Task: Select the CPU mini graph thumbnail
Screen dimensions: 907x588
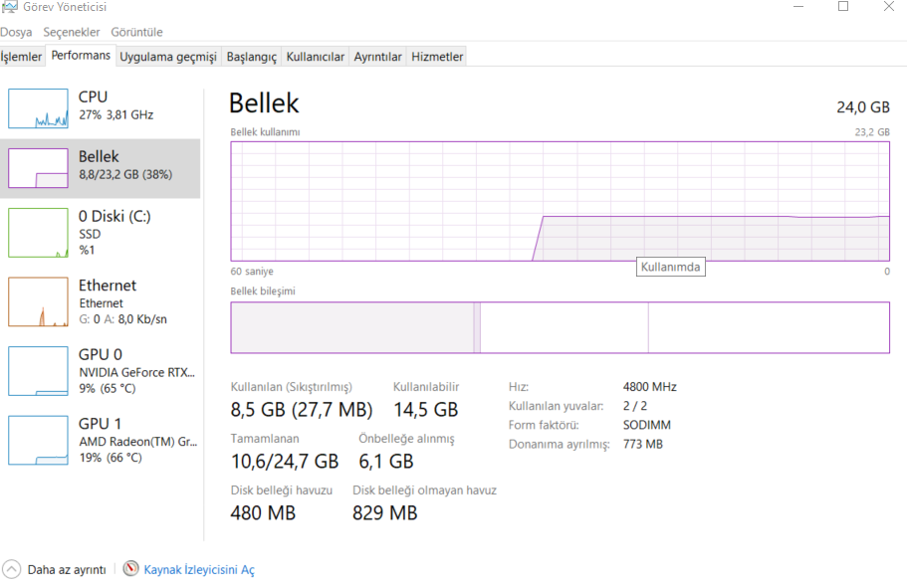Action: click(38, 108)
